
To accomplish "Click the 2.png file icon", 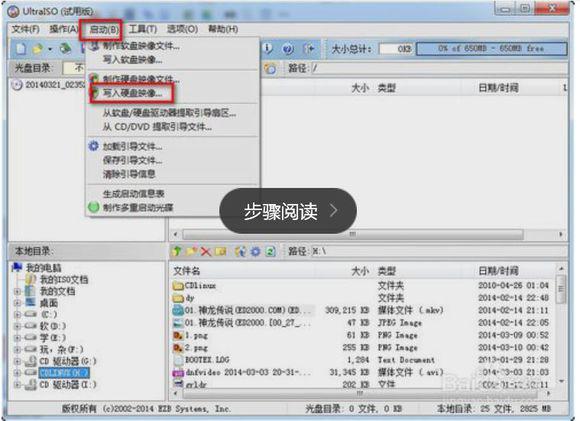I will [x=178, y=348].
